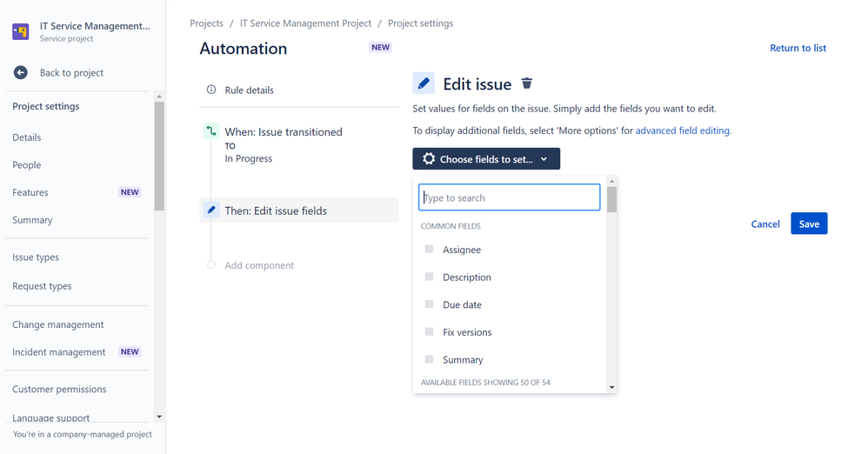Viewport: 868px width, 454px height.
Task: Tick the Due date checkbox
Action: 430,304
